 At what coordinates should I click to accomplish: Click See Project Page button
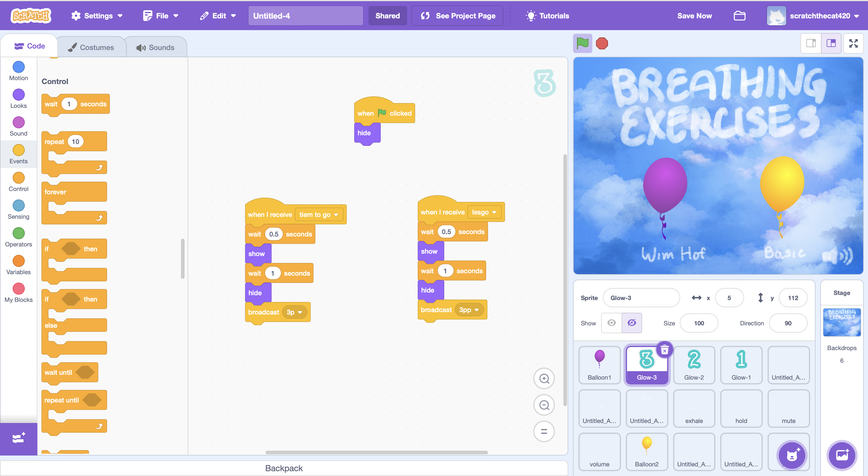tap(457, 16)
